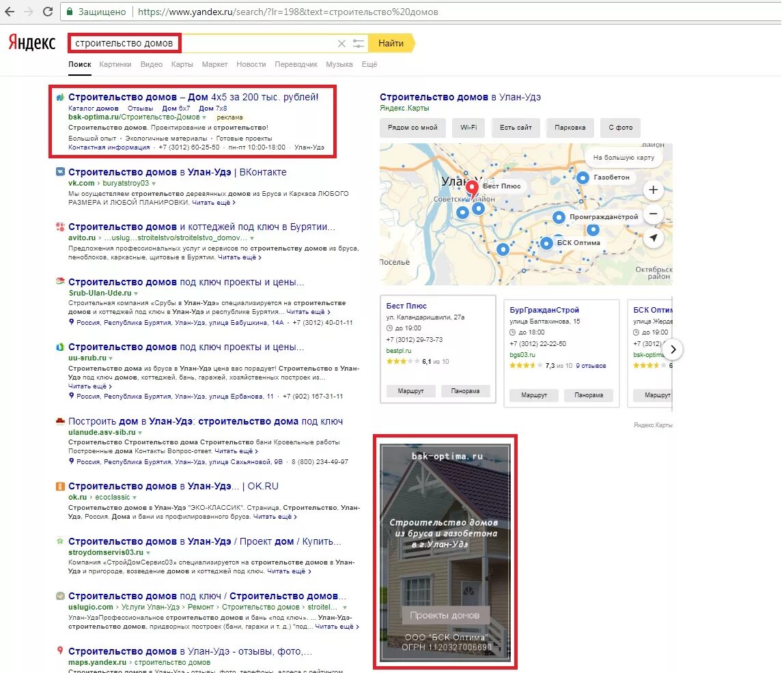Click the bsk-optima.ru house banner image
Image resolution: width=784 pixels, height=673 pixels.
[x=445, y=552]
